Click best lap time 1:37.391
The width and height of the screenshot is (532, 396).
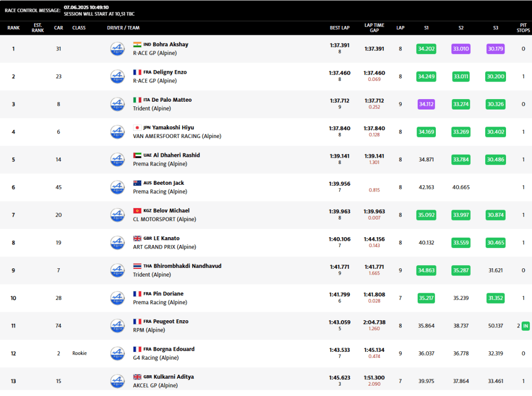click(x=340, y=46)
